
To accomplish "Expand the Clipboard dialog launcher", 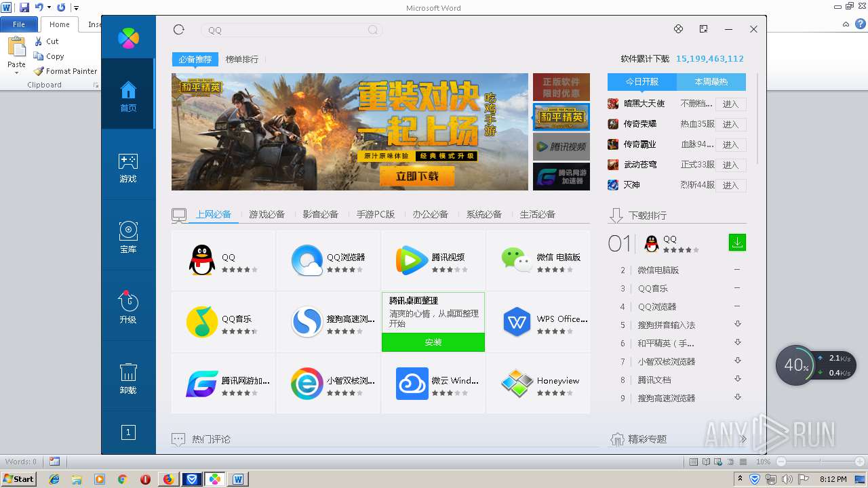I will [x=96, y=85].
